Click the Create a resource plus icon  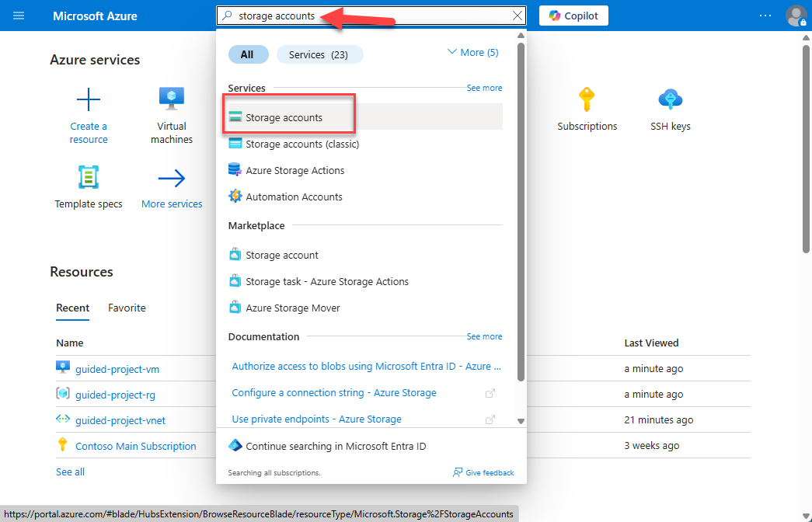89,99
